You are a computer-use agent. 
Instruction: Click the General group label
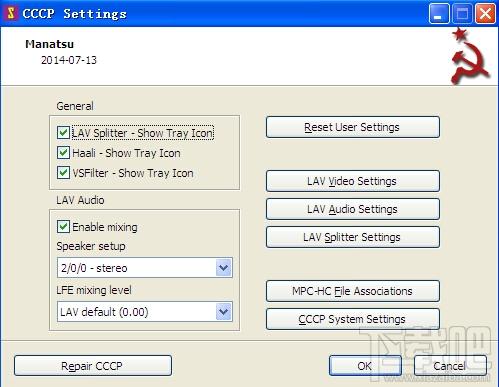(75, 106)
